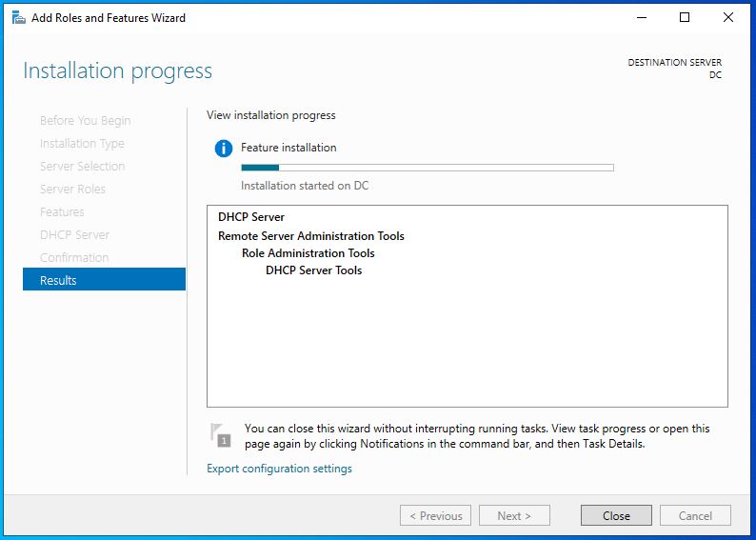Click Remote Server Administration Tools entry
Screen dimensions: 756x540
coord(311,236)
